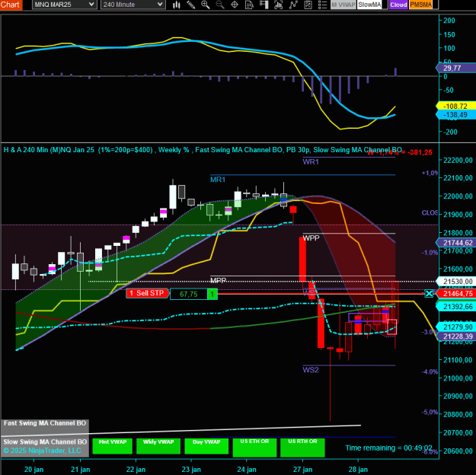Click the 27 jan date label
The image size is (476, 475).
coord(302,470)
